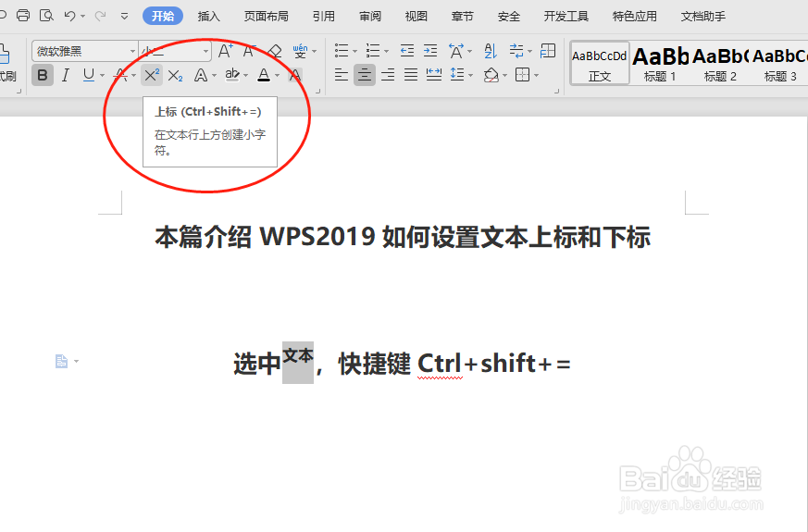Apply the 标题 1 style
This screenshot has height=532, width=808.
pos(660,64)
